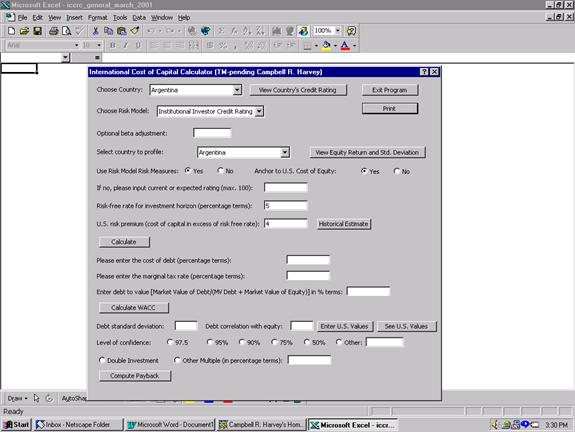Viewport: 575px width, 432px height.
Task: Open the Name Box dropdown arrow
Action: [x=65, y=58]
